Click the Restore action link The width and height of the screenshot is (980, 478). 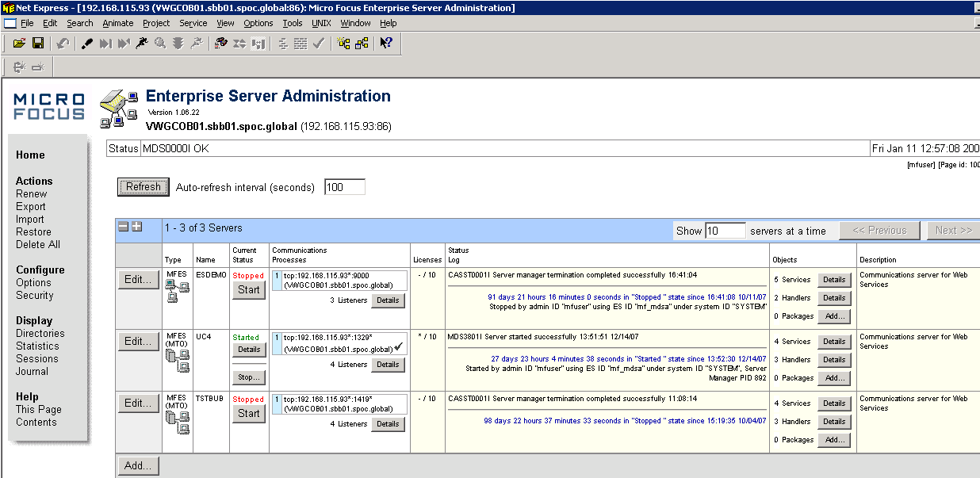pyautogui.click(x=33, y=231)
